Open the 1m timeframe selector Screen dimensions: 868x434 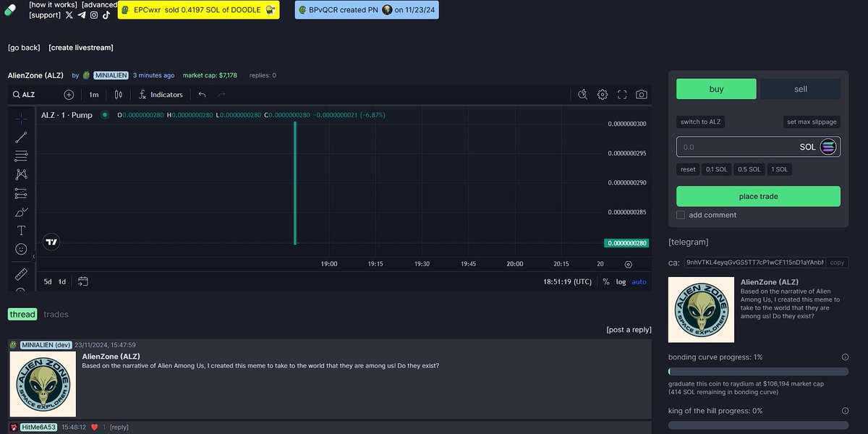coord(93,94)
